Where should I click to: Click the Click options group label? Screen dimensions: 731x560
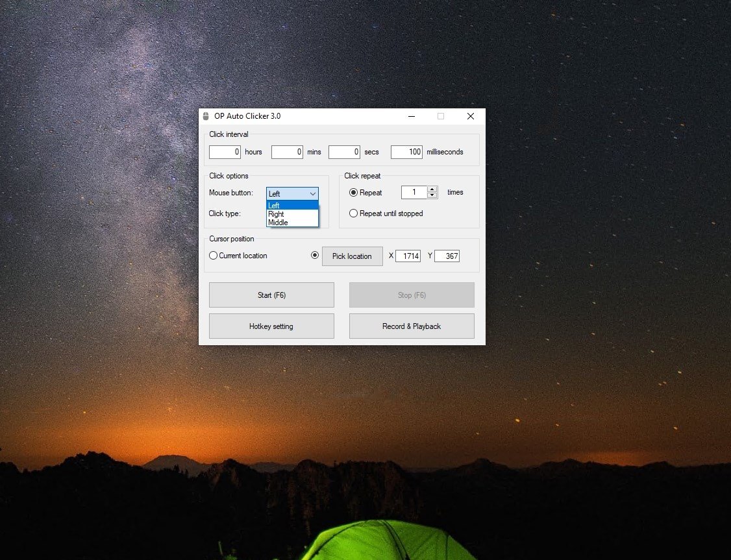coord(229,176)
